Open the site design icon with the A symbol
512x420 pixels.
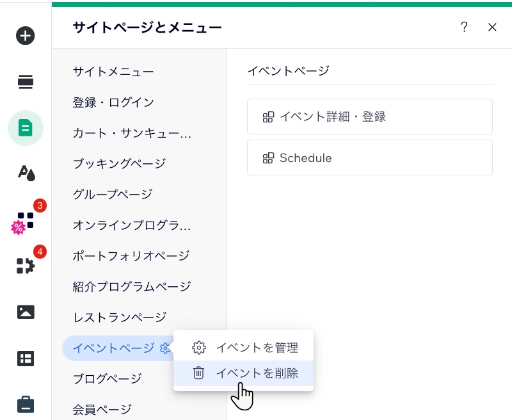25,174
